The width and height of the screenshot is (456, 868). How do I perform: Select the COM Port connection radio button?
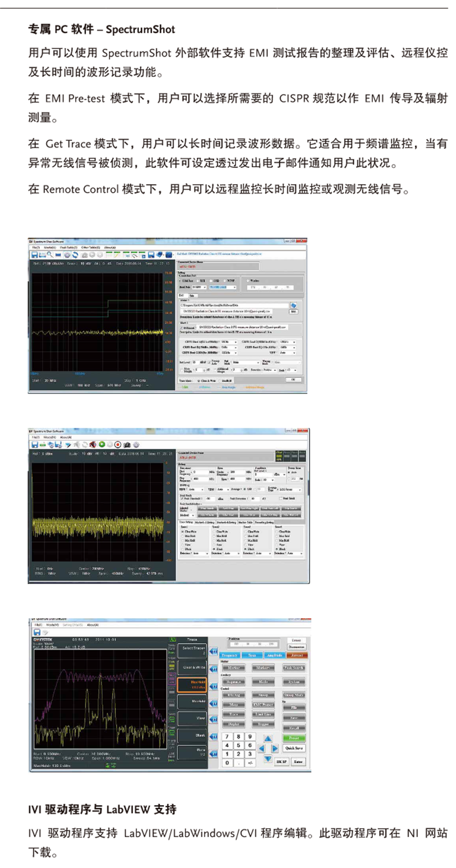(180, 281)
